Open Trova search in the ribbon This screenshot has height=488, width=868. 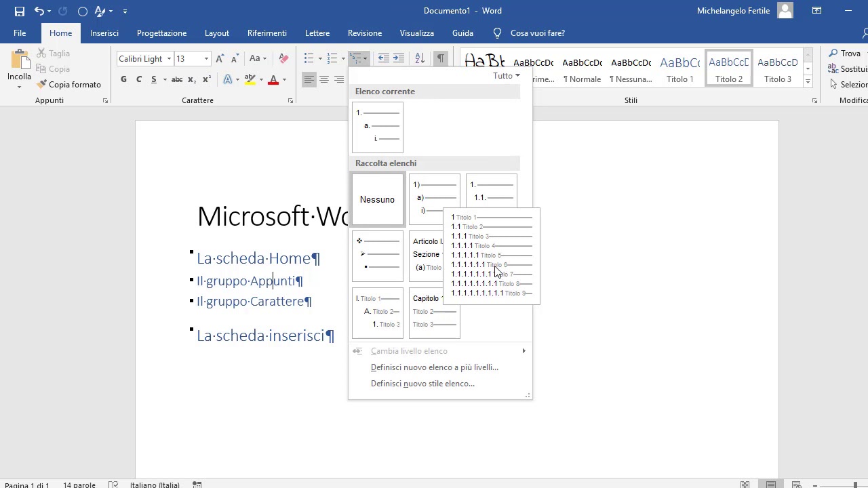click(x=845, y=54)
